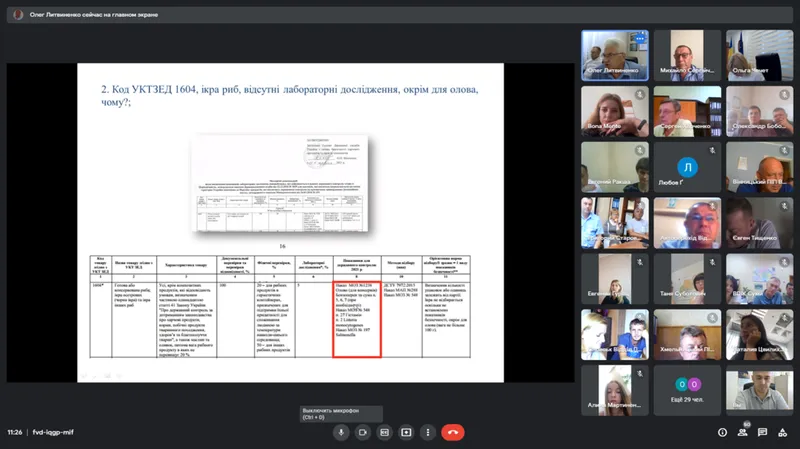Open the chat messages panel

coord(762,432)
